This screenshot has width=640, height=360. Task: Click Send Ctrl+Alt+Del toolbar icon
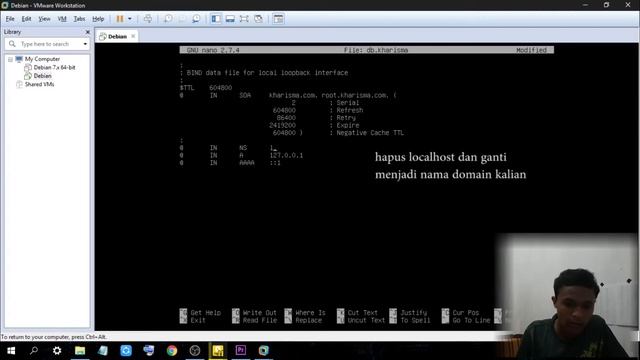click(x=148, y=19)
